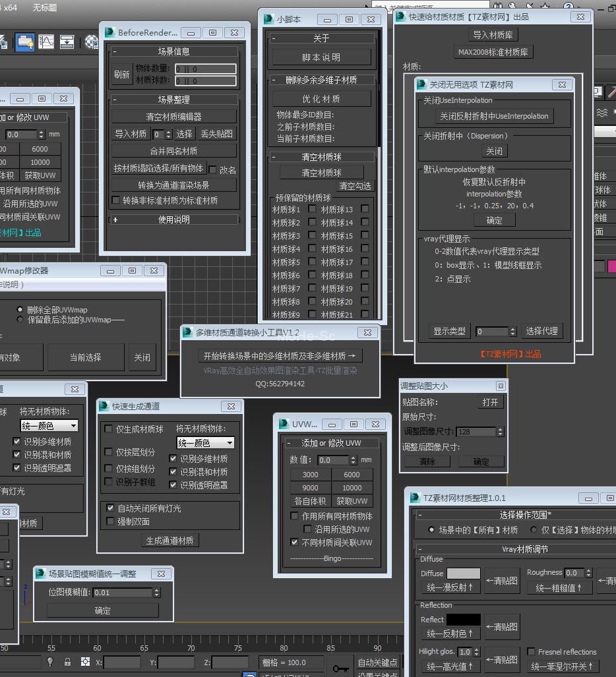This screenshot has height=677, width=616.
Task: Collapse the 关于 rollout header in 小脚本
Action: [x=321, y=39]
